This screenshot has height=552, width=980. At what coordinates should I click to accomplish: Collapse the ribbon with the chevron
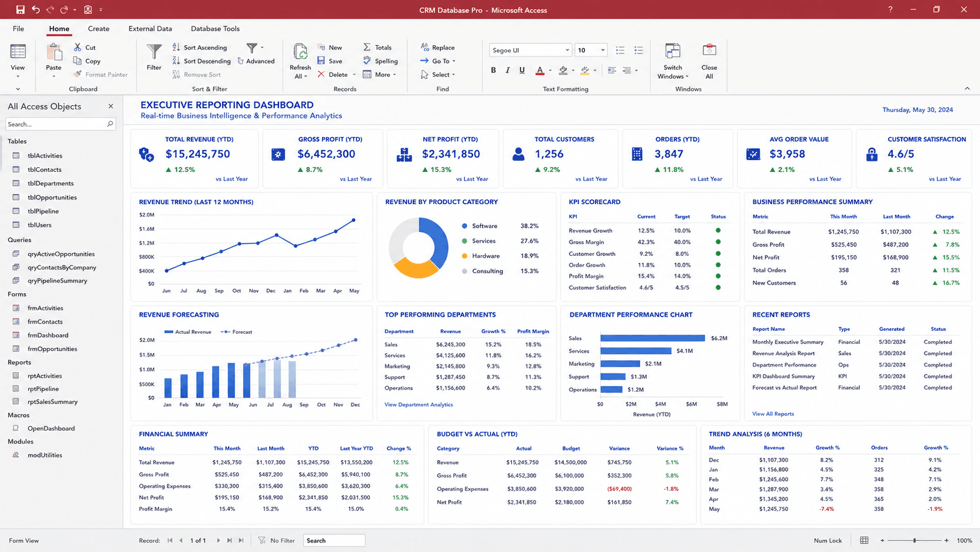pos(967,89)
